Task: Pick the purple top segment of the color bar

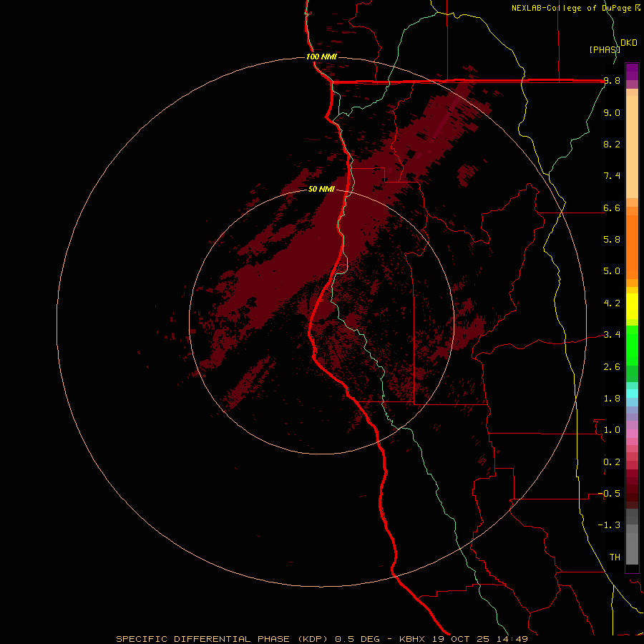Action: [632, 72]
